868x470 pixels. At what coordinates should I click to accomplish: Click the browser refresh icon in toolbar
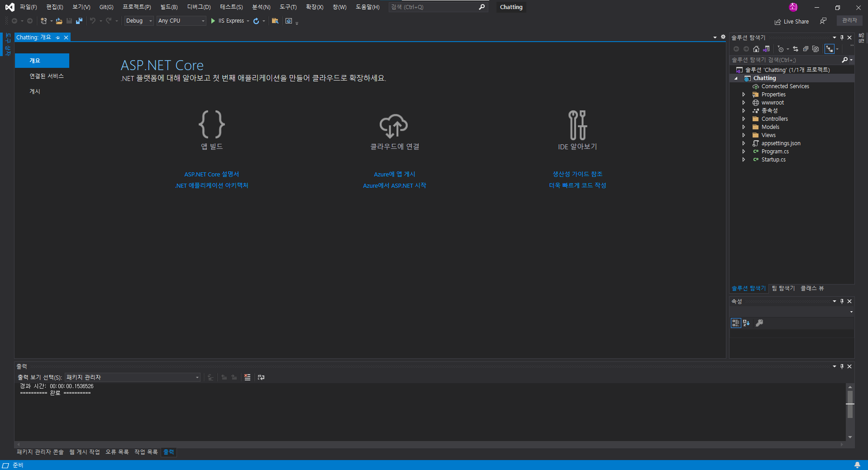coord(256,21)
